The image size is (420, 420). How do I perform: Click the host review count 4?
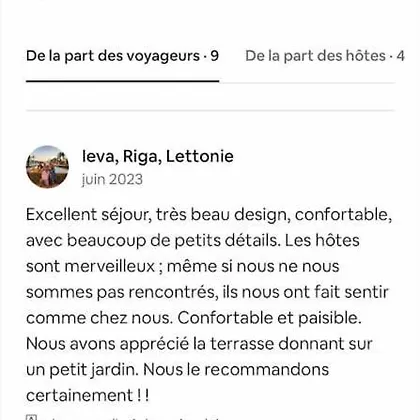[x=400, y=56]
